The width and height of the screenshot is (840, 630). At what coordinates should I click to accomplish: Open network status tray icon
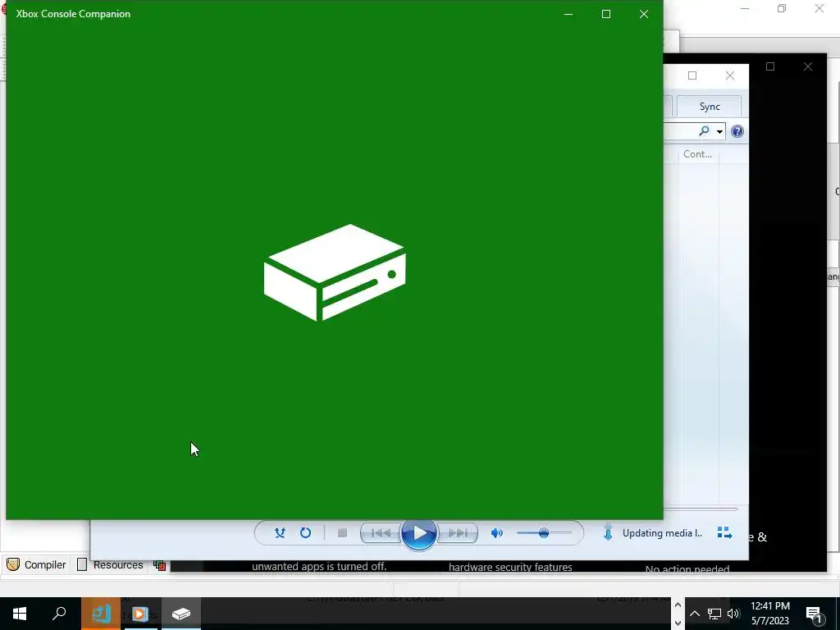(714, 614)
